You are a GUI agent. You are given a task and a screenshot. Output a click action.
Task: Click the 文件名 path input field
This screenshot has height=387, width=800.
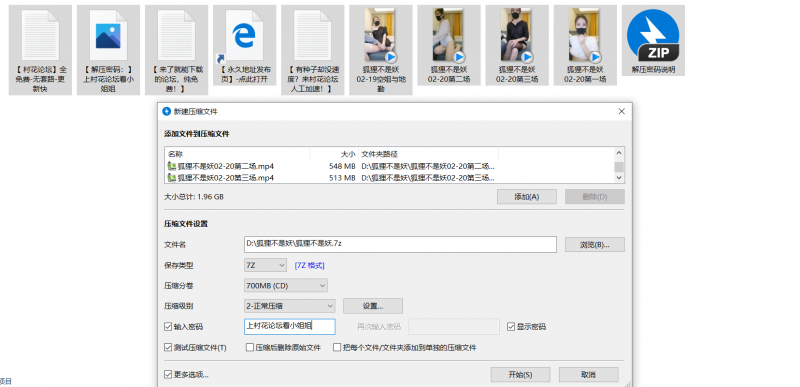[x=400, y=244]
